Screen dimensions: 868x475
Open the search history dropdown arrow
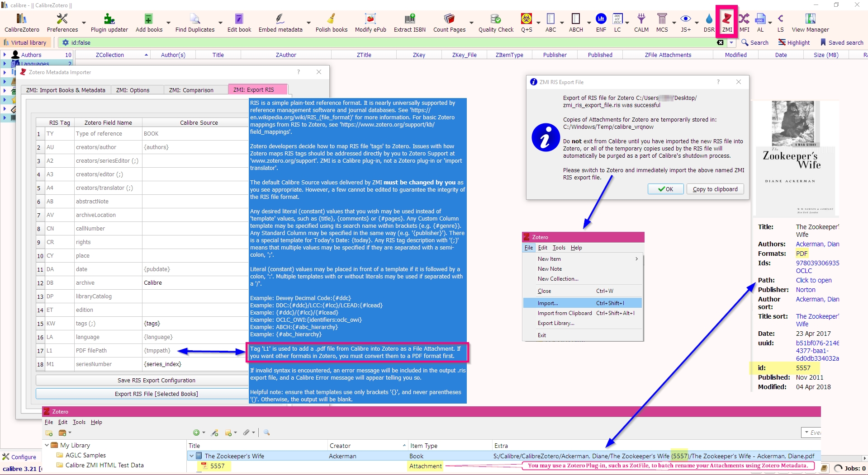click(x=731, y=42)
